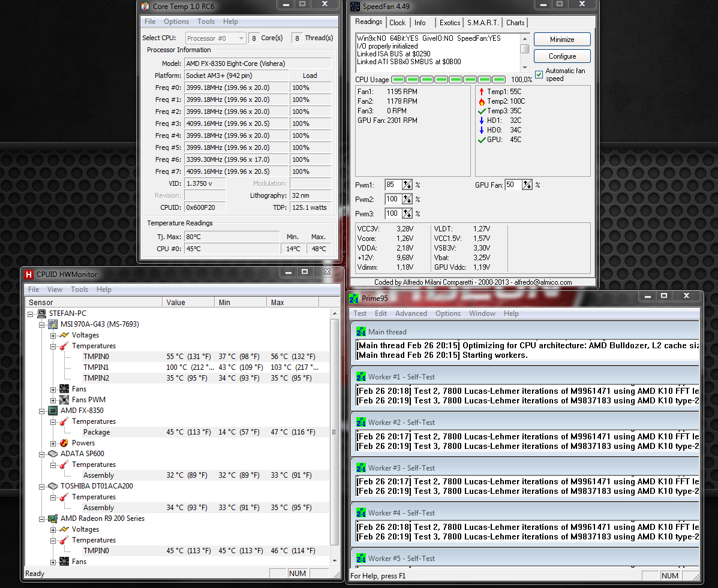
Task: Click the MSI 970A-G43 motherboard icon
Action: coord(53,324)
